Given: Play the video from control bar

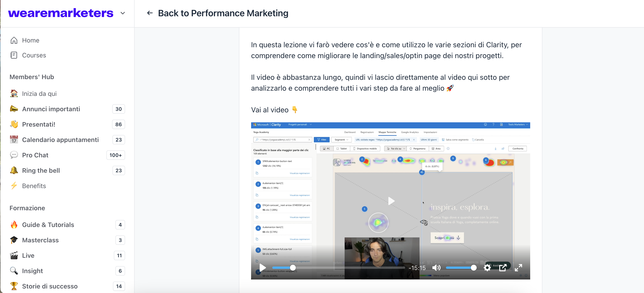Looking at the screenshot, I should 263,267.
